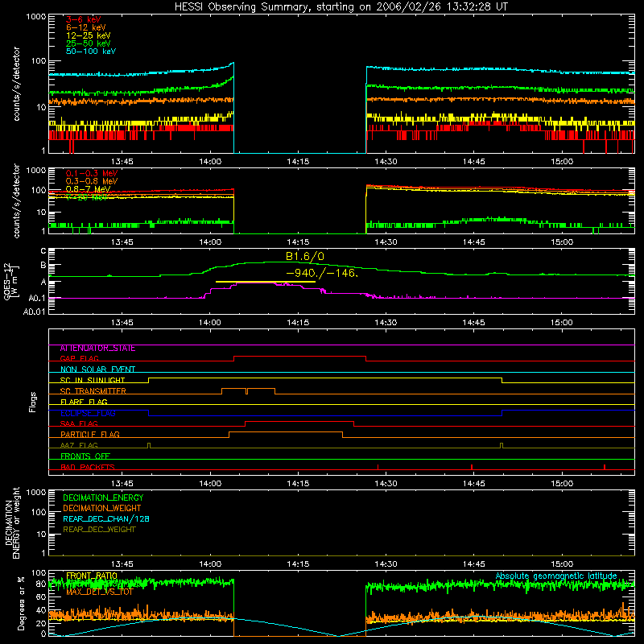This screenshot has width=644, height=644.
Task: Click the MAX_DET_VS_TOT legend label
Action: [x=100, y=592]
